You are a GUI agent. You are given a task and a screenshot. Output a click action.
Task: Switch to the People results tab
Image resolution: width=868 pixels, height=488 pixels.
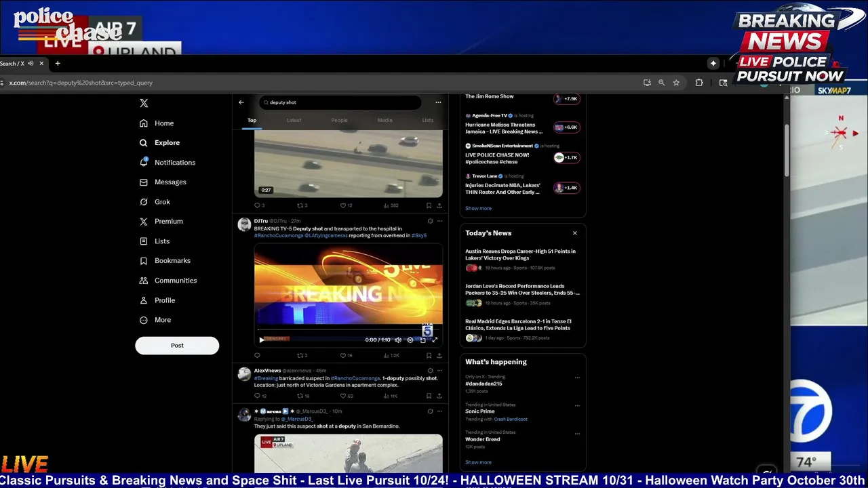coord(339,120)
